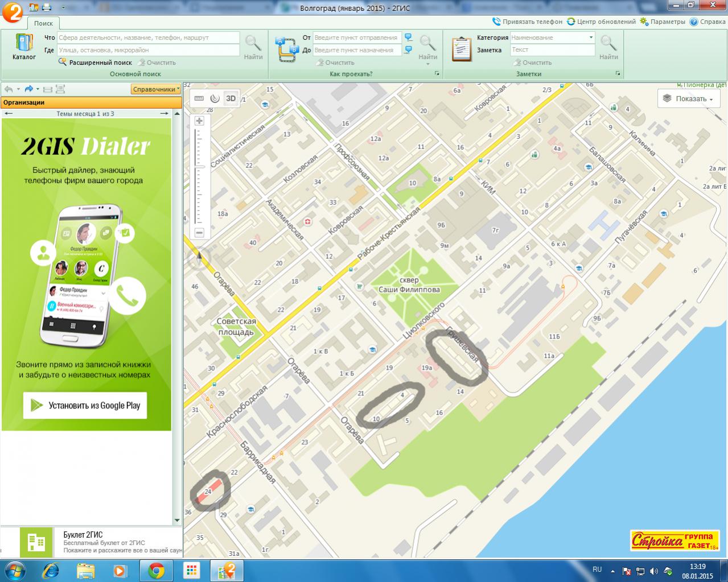The width and height of the screenshot is (728, 582).
Task: Click Расширенный поиск link
Action: [100, 63]
